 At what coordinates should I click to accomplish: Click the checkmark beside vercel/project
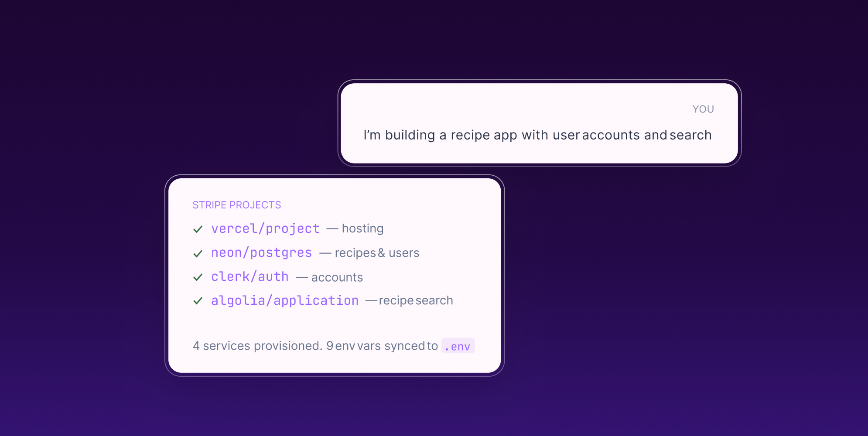(x=198, y=229)
